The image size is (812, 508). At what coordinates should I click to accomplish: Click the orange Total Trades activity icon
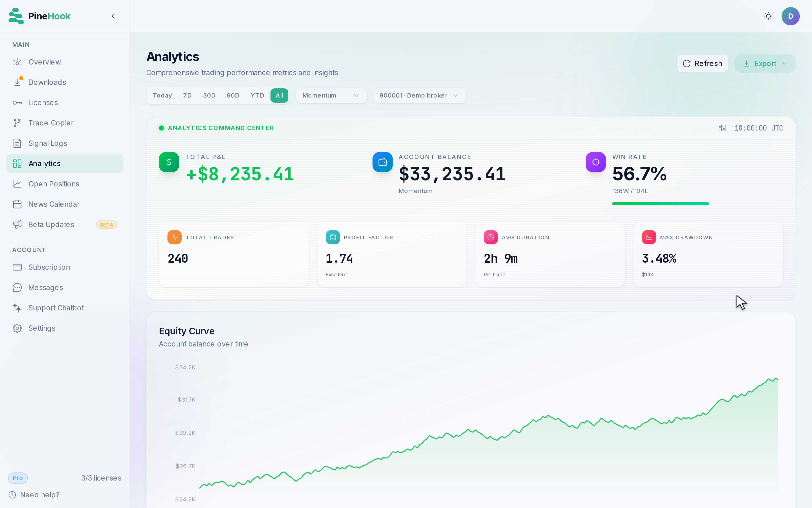(175, 237)
